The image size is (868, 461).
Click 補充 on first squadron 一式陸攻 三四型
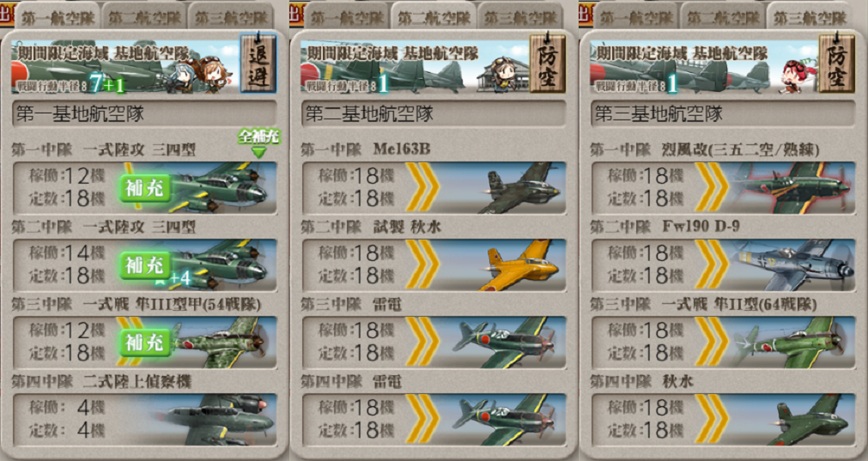[x=144, y=188]
